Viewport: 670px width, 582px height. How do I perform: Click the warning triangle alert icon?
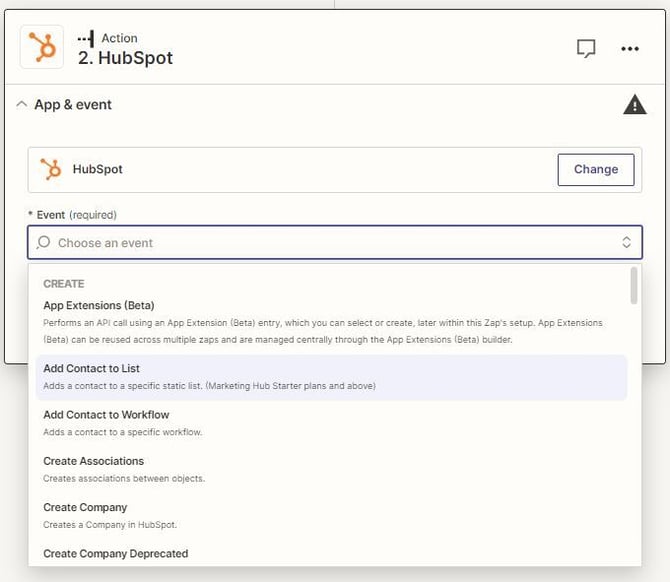click(634, 104)
